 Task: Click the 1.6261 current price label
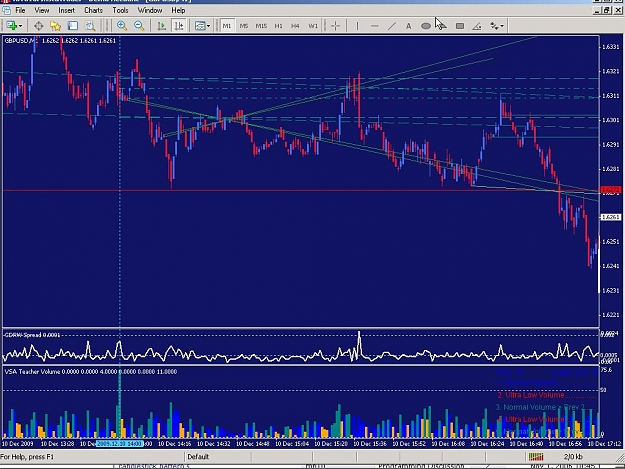coord(611,217)
